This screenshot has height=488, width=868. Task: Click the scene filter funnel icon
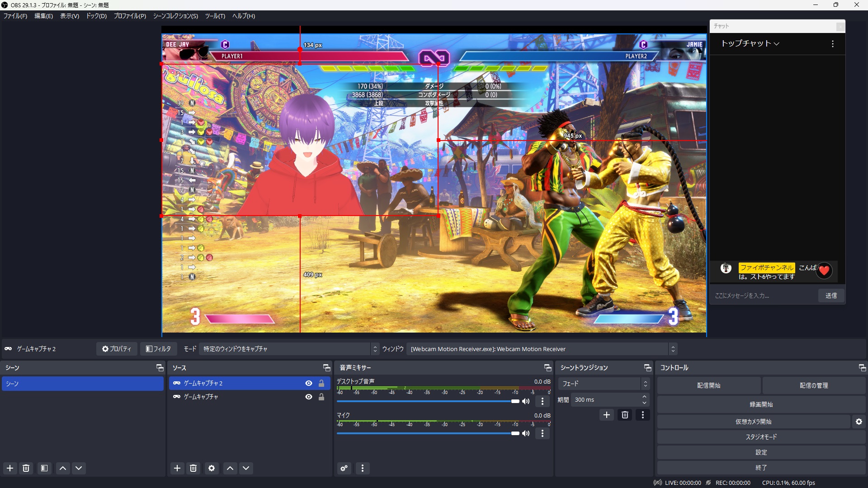[x=44, y=469]
